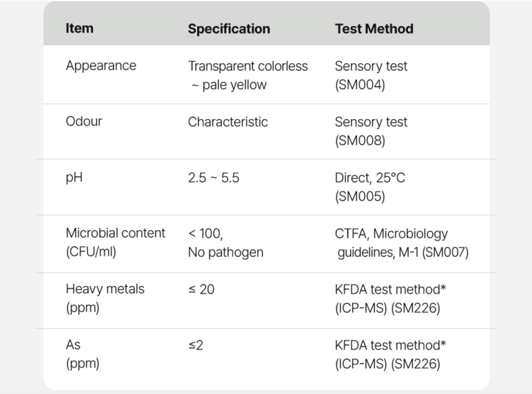The image size is (532, 394).
Task: Select the Characteristic specification text
Action: coord(228,122)
